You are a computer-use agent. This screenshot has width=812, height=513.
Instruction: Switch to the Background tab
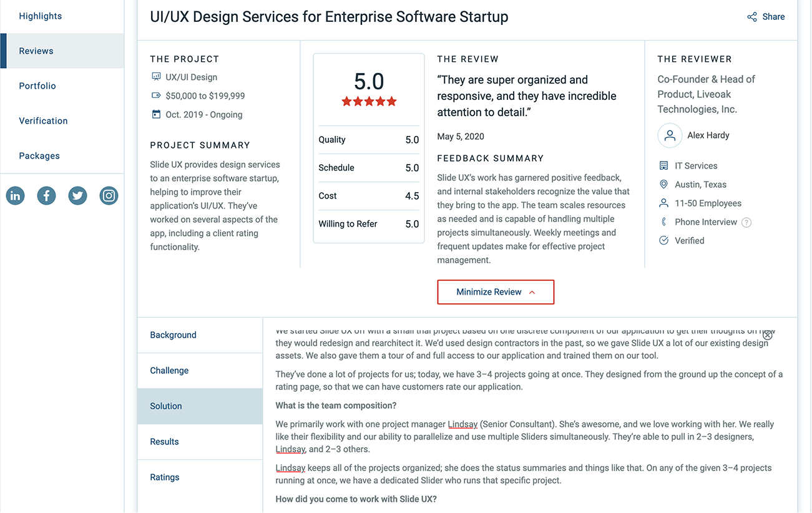[x=200, y=335]
